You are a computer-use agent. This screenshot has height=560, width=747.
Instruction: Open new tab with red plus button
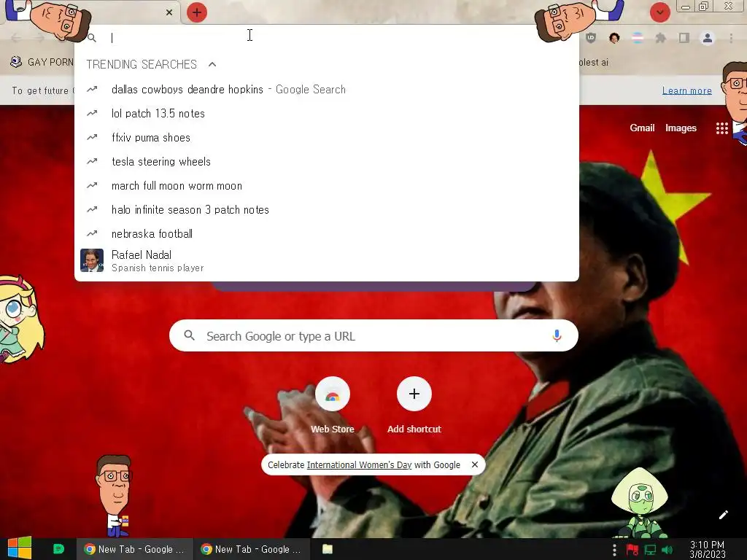coord(197,12)
